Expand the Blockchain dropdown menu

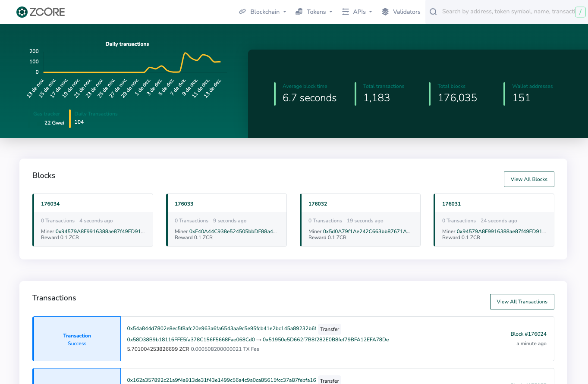coord(267,12)
